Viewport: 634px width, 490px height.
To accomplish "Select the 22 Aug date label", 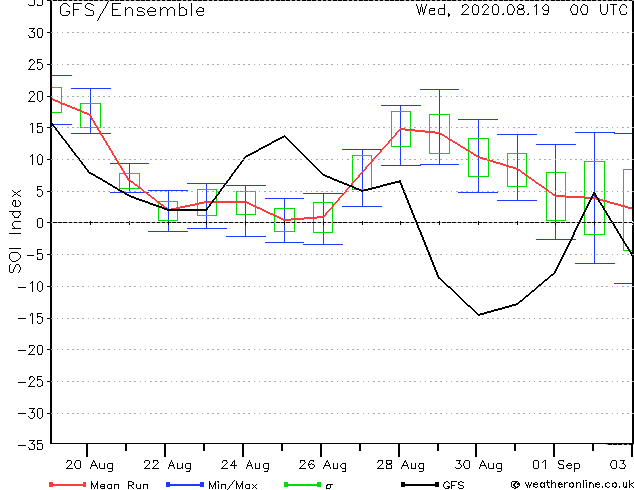I will click(x=167, y=465).
